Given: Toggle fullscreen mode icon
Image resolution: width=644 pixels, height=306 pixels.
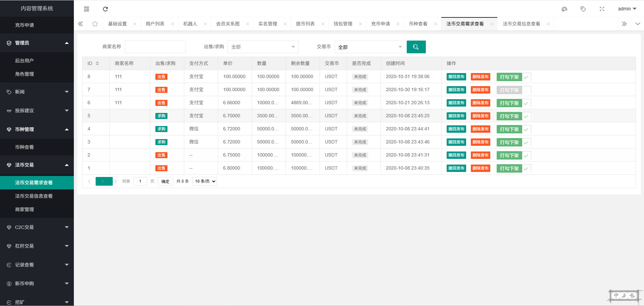Looking at the screenshot, I should click(x=602, y=9).
